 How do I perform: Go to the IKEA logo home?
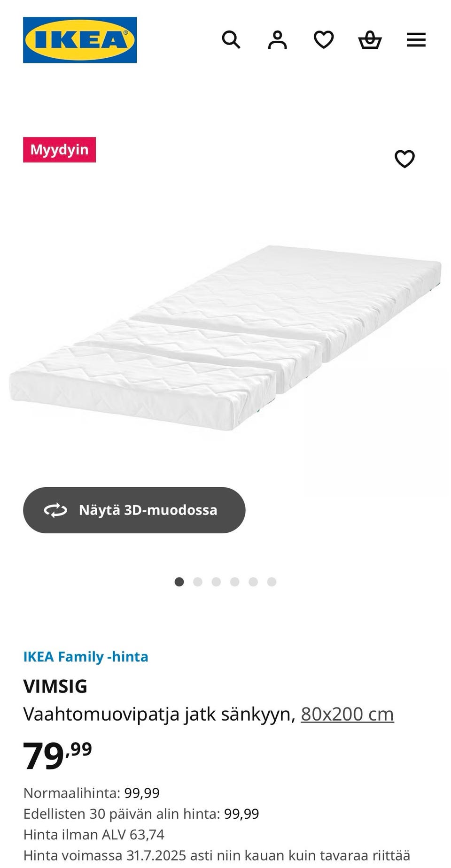(80, 40)
